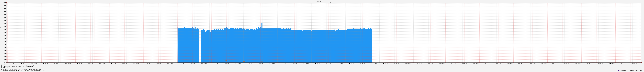Viewport: 644px width, 72px height.
Task: Click the 'Sat 12:00' time axis label
Action: click(362, 63)
